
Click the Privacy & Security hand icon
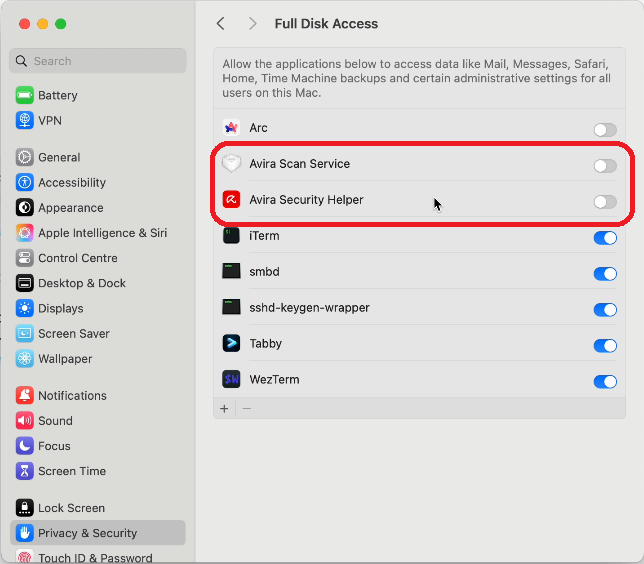tap(25, 533)
